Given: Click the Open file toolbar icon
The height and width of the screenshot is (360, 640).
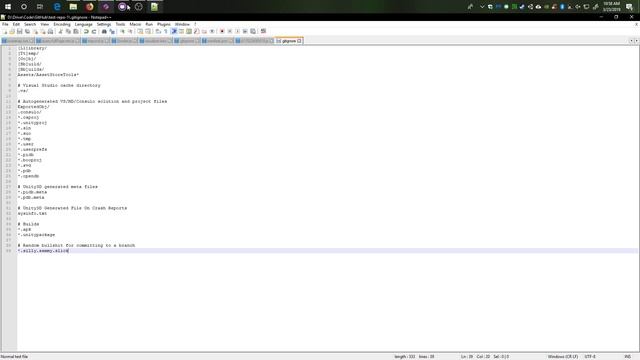Looking at the screenshot, I should (x=12, y=31).
